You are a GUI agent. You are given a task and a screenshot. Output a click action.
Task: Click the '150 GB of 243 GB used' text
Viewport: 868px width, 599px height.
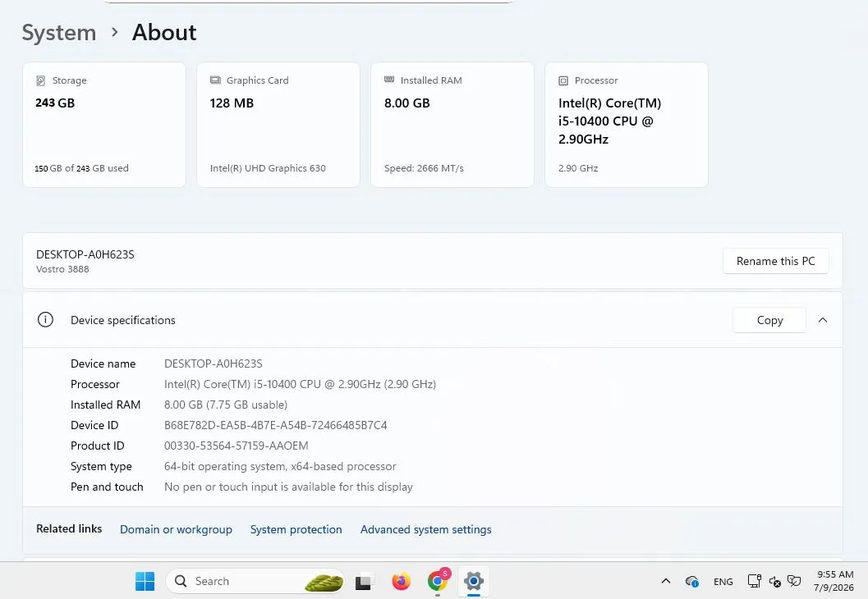pyautogui.click(x=81, y=168)
